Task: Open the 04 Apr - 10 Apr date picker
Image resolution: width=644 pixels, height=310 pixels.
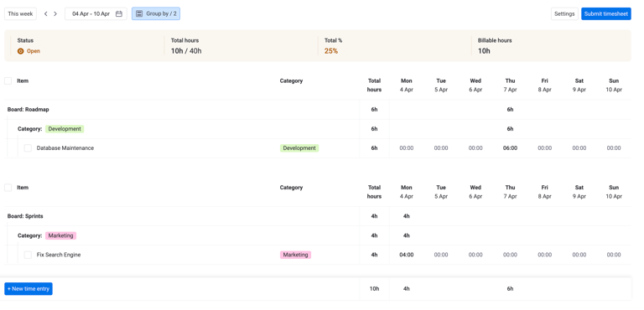Action: [96, 14]
